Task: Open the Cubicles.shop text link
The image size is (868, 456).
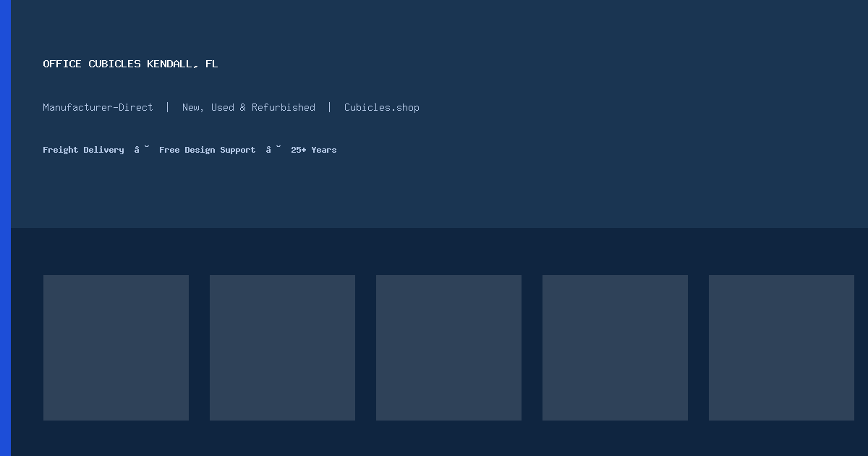Action: (x=382, y=107)
